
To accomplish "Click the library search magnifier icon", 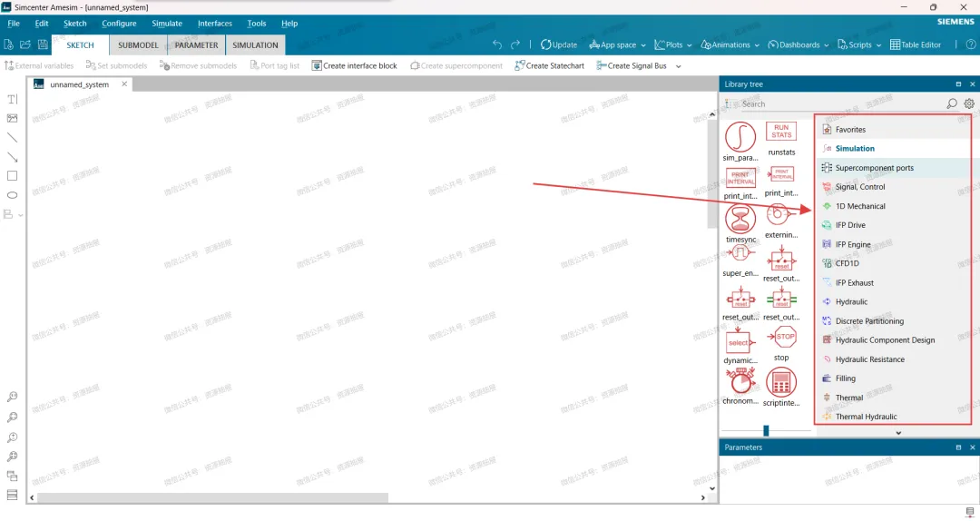I will coord(951,103).
